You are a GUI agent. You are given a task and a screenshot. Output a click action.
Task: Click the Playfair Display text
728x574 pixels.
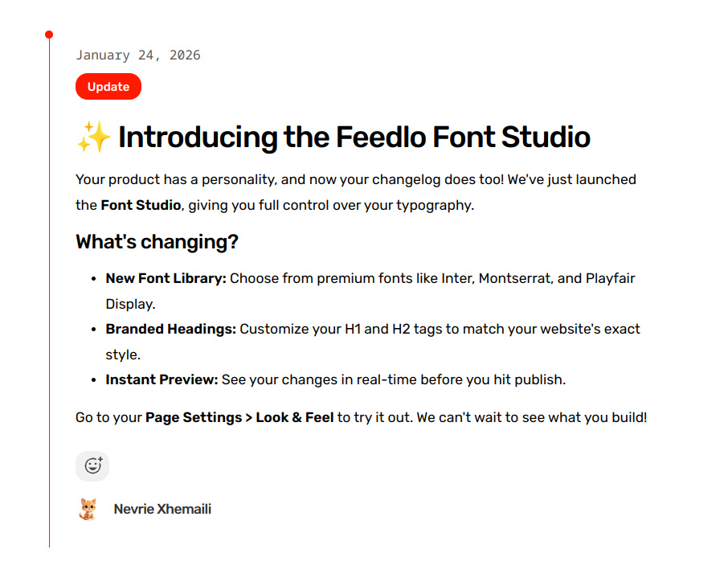click(x=610, y=279)
